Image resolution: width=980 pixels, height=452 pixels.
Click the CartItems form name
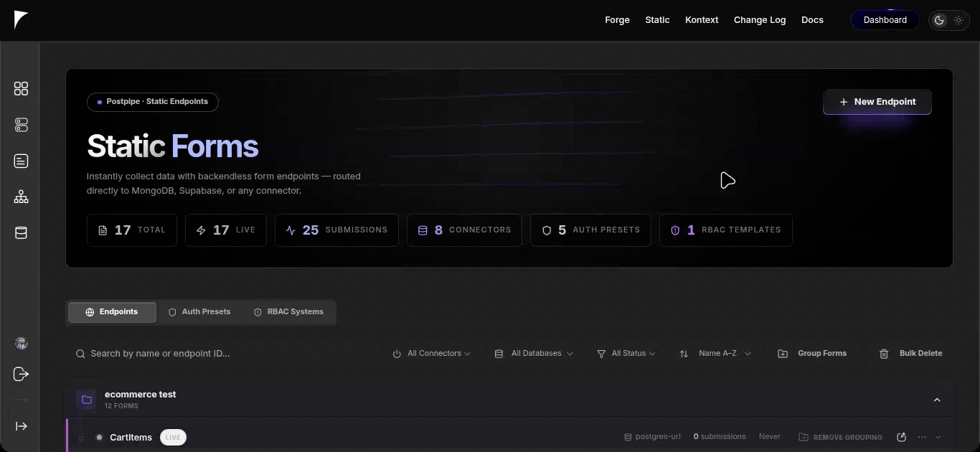click(x=131, y=437)
